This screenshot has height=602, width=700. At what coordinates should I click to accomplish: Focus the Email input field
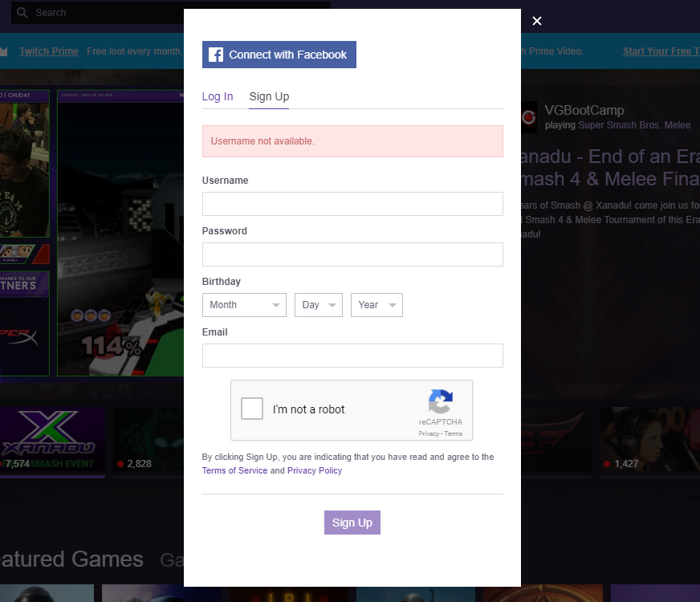tap(352, 356)
